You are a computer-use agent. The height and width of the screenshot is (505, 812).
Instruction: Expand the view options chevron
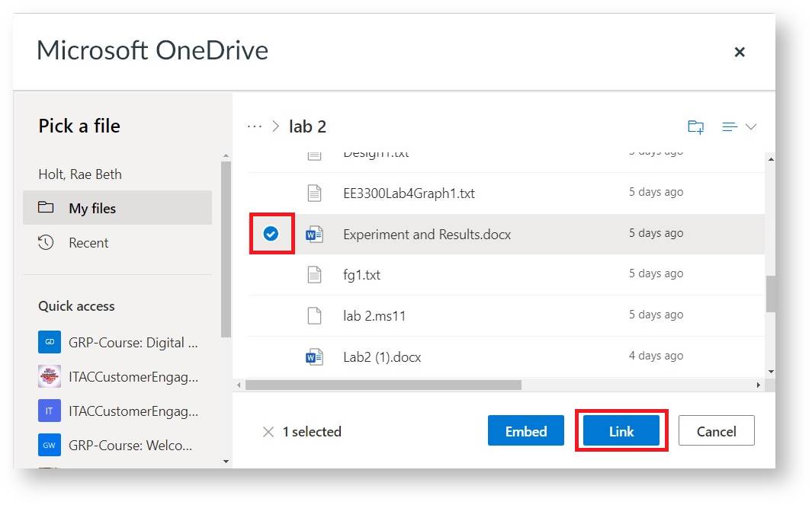coord(750,127)
